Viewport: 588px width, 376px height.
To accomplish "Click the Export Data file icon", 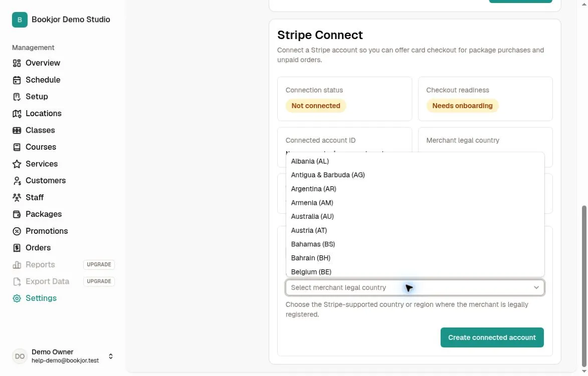I will (x=17, y=282).
